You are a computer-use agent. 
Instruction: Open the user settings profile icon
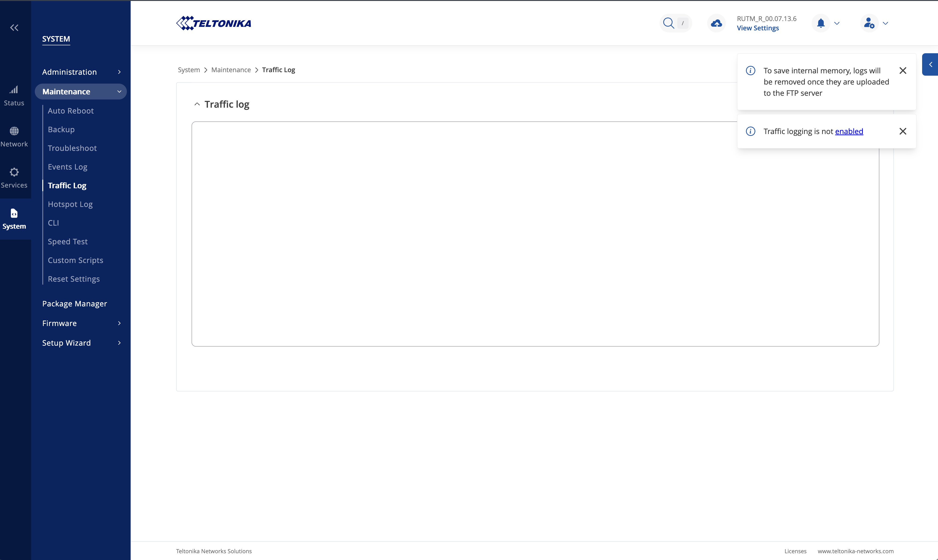(869, 23)
